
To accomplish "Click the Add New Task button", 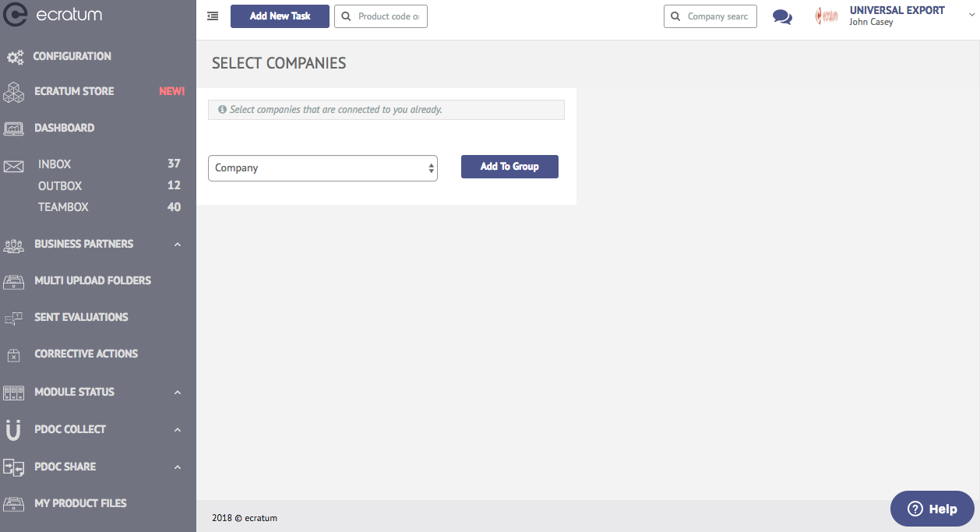I will 280,16.
